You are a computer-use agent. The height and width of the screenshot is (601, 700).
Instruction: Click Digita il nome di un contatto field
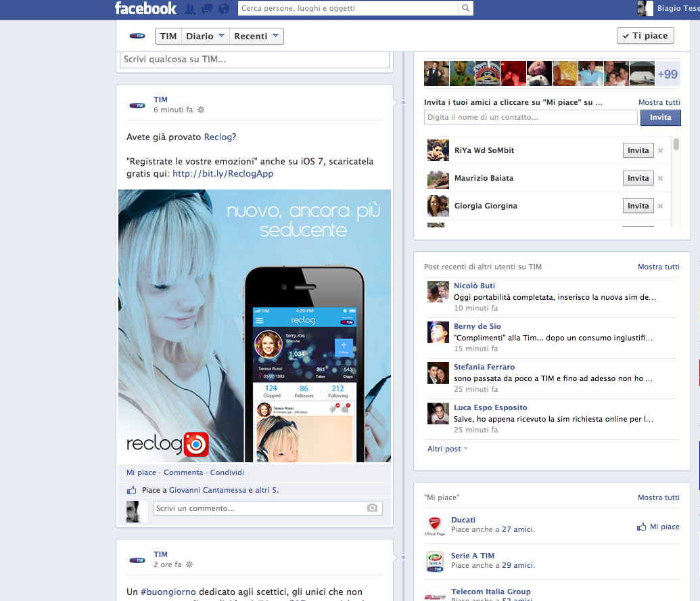click(531, 117)
